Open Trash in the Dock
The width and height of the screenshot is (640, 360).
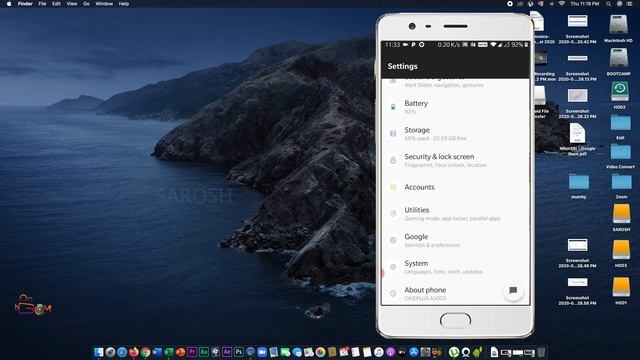click(x=541, y=352)
